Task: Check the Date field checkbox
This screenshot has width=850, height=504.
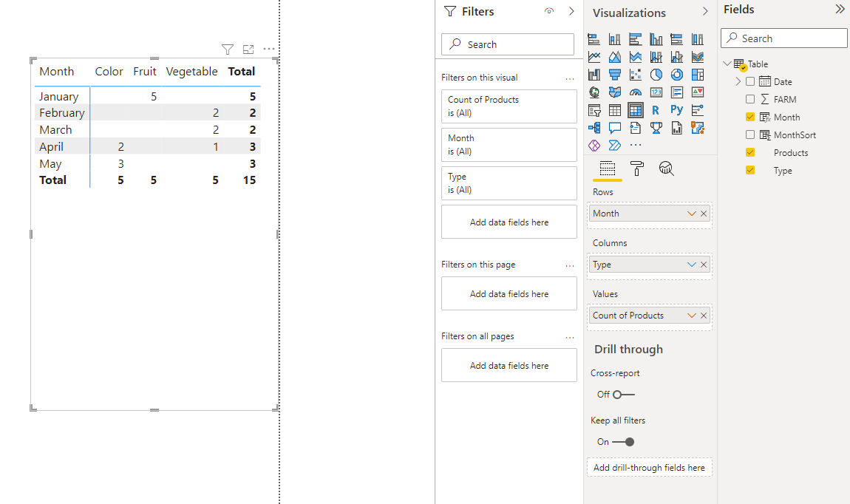Action: tap(750, 82)
